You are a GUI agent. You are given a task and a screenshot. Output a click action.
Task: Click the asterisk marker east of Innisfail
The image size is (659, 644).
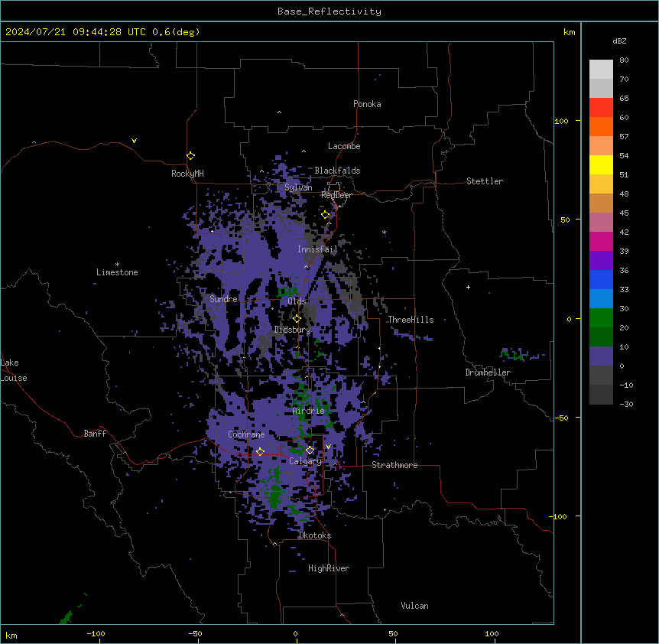[384, 232]
